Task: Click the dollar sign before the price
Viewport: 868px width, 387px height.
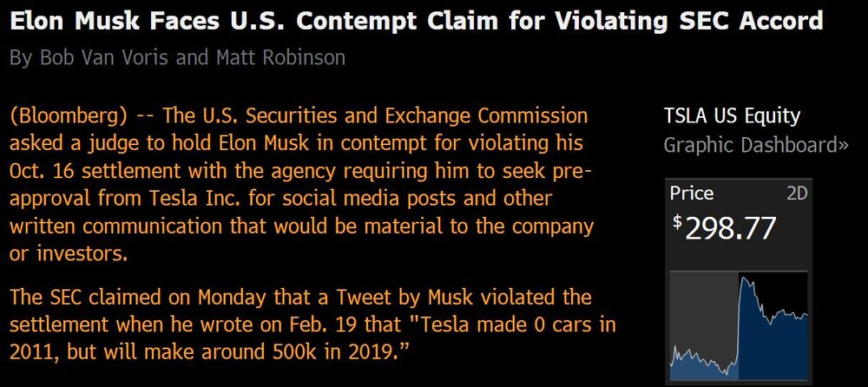Action: coord(677,221)
